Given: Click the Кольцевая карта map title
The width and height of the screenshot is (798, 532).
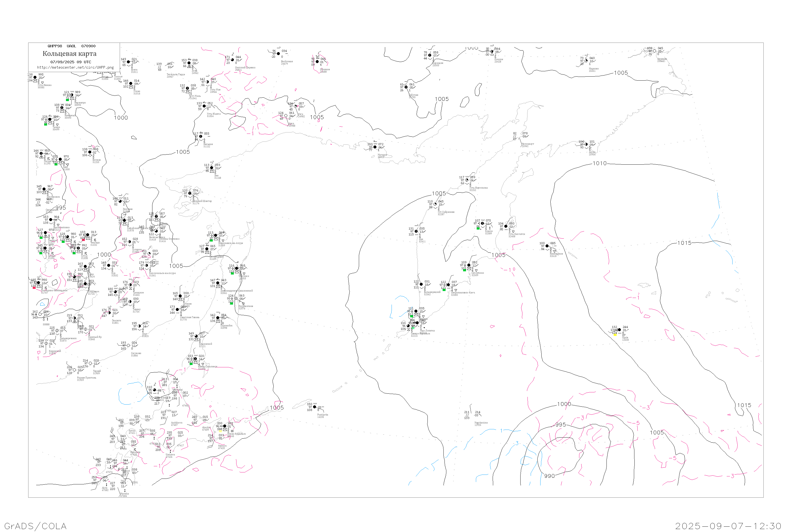Looking at the screenshot, I should (x=69, y=54).
